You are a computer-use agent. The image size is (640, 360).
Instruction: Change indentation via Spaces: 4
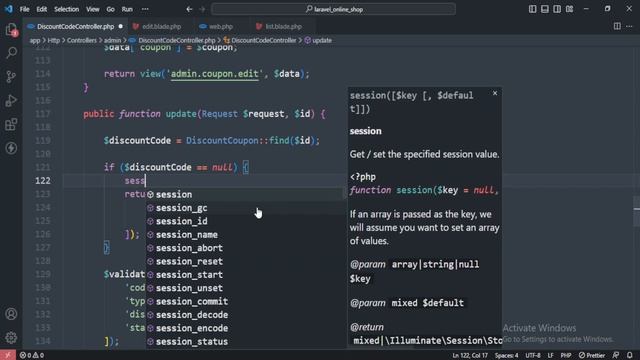pos(507,356)
